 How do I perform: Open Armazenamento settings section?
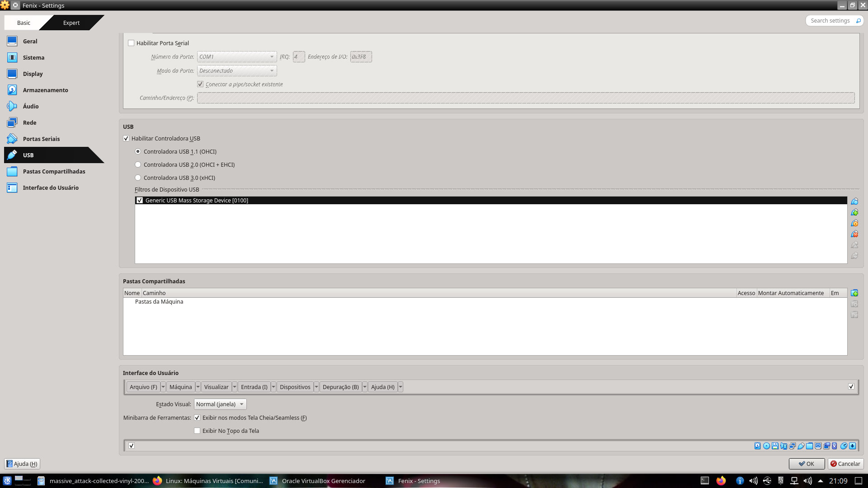tap(45, 90)
